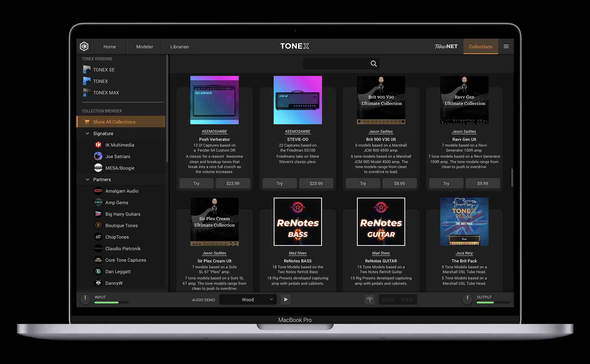Click the IK Multimedia red logo icon
This screenshot has width=590, height=364.
[98, 145]
